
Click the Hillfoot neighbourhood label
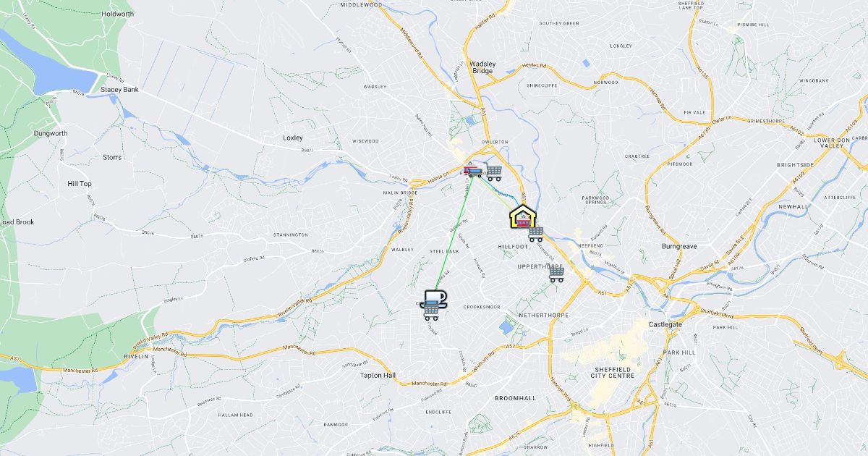[513, 247]
